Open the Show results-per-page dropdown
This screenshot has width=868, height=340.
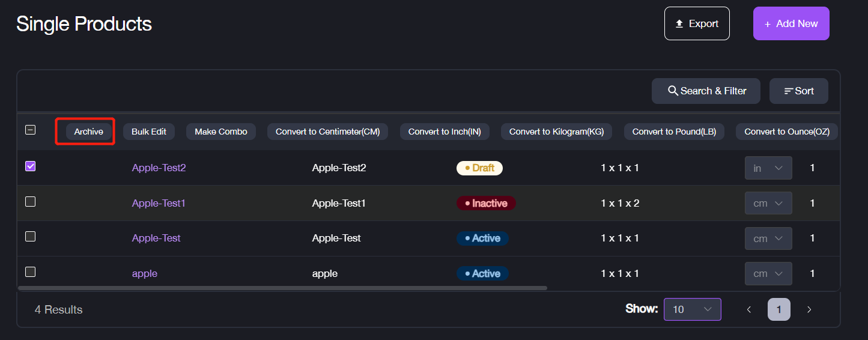pyautogui.click(x=692, y=309)
